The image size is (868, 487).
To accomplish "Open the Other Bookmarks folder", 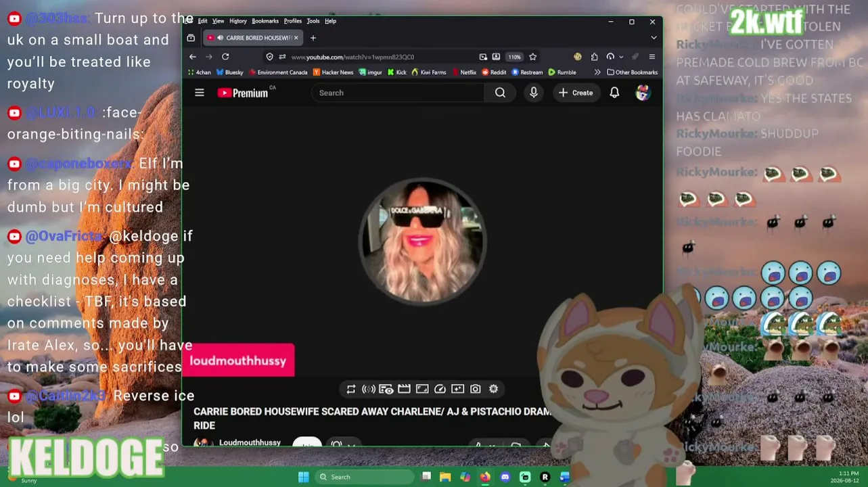I will [633, 72].
